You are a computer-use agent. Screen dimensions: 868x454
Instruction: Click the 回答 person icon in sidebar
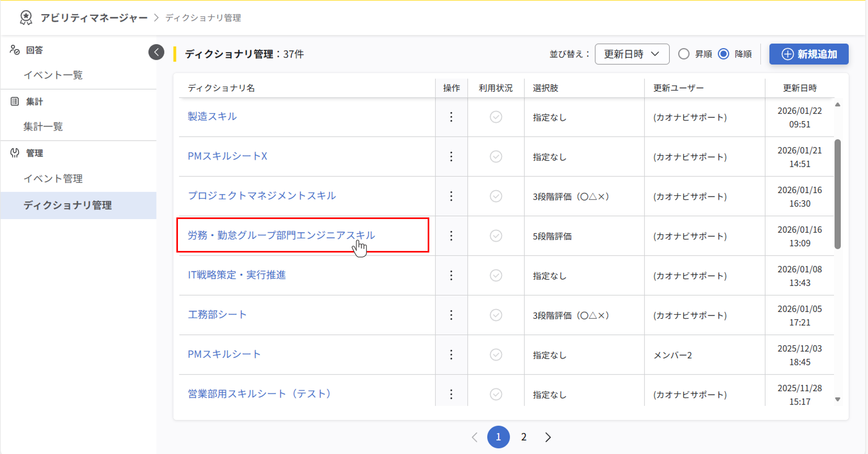(x=15, y=50)
